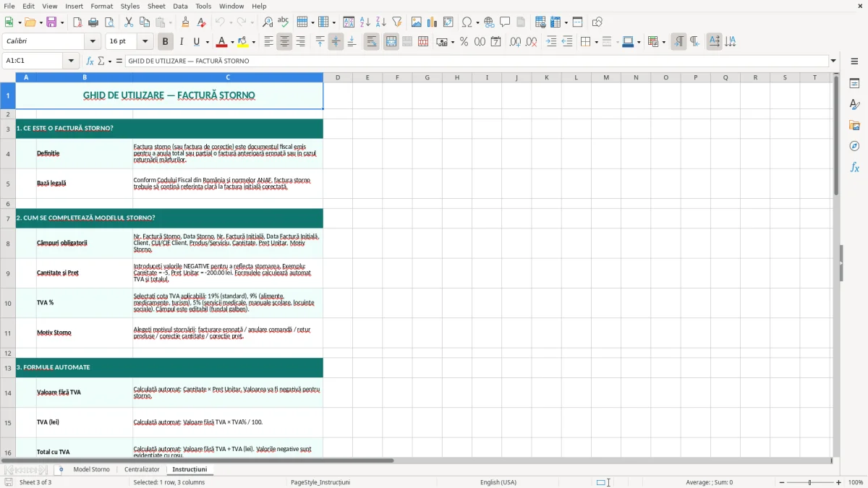Open Print Preview via toolbar icon
The image size is (868, 488).
click(108, 22)
